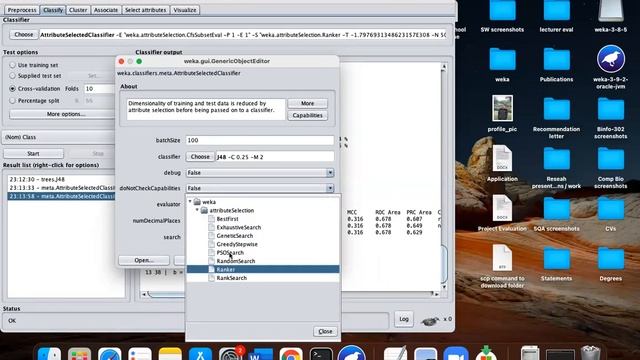This screenshot has width=640, height=360.
Task: Select the Cross-validation radio button
Action: (x=13, y=89)
